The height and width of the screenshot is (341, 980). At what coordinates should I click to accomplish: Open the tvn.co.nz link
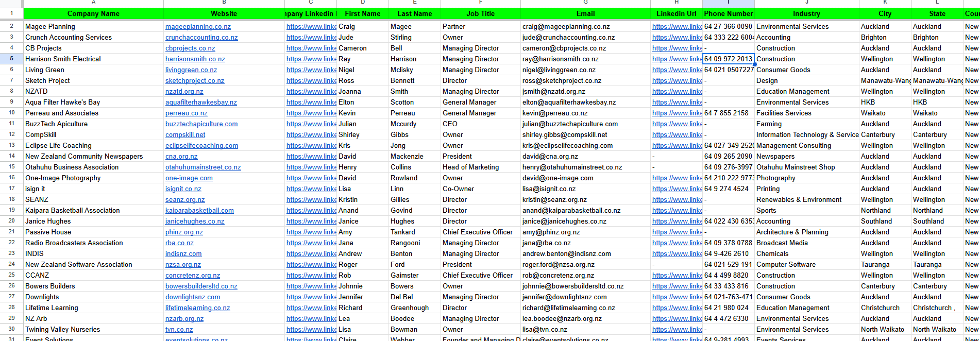179,330
